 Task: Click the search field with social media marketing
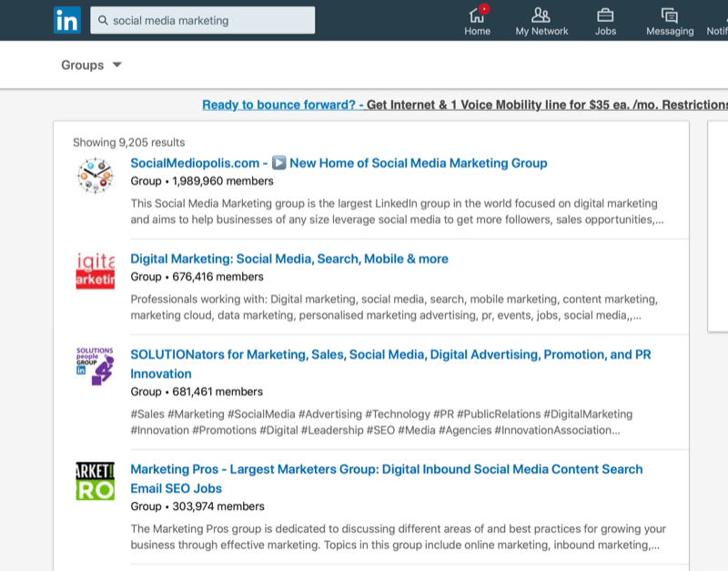point(202,20)
